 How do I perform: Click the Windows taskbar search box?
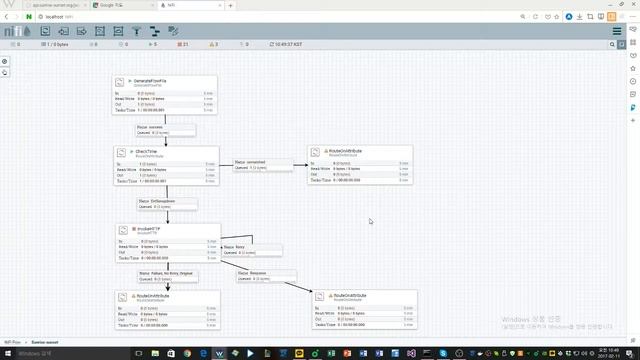click(x=73, y=353)
